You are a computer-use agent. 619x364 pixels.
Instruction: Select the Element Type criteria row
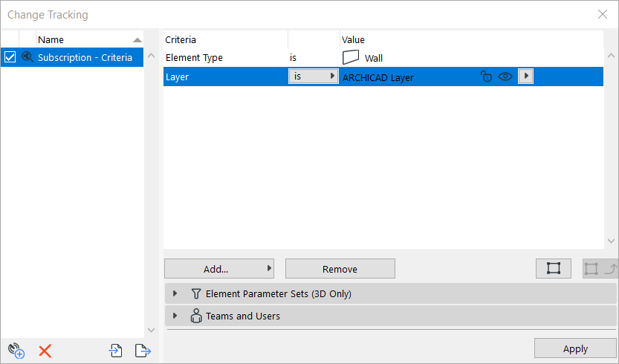point(223,57)
